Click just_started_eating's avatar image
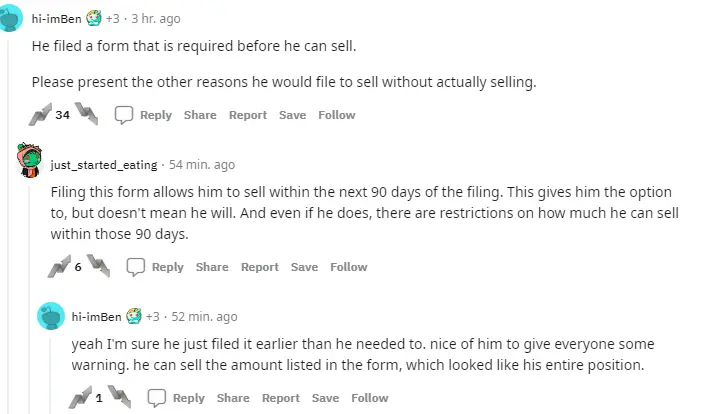The width and height of the screenshot is (708, 414). pos(30,160)
